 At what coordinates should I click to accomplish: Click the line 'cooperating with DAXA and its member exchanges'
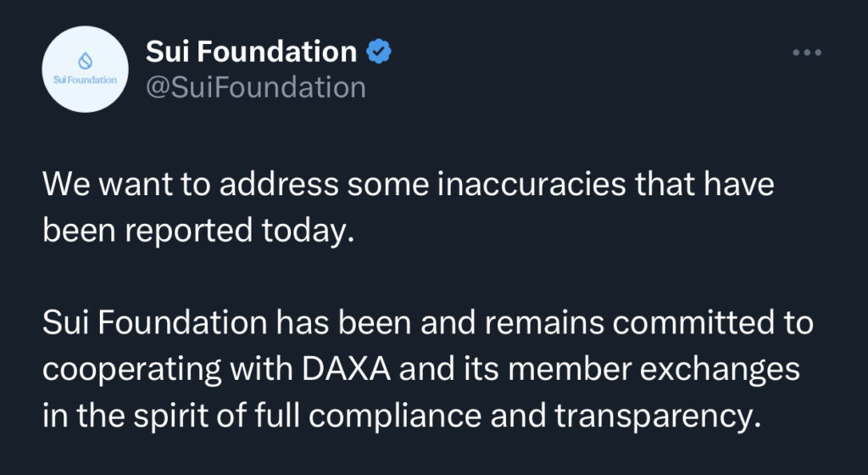tap(421, 369)
